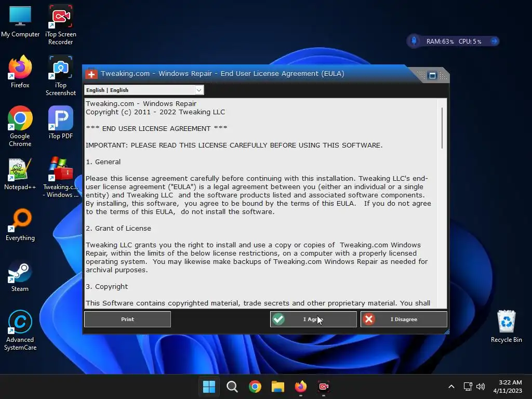Click the RAM:63% readout
The height and width of the screenshot is (399, 532).
click(x=440, y=42)
